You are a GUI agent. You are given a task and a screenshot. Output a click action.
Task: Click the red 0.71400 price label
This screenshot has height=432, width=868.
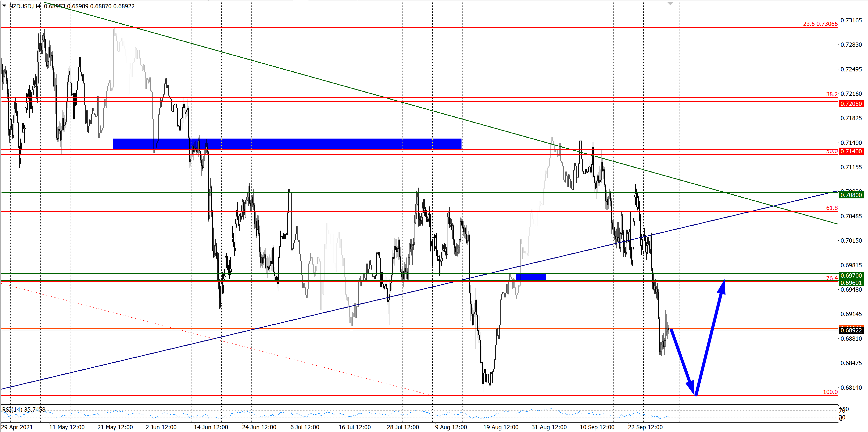[x=851, y=151]
